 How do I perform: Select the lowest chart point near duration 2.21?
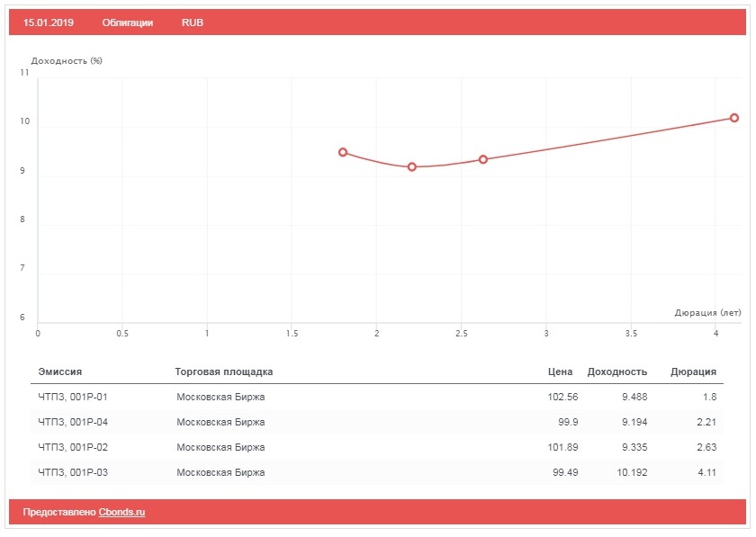point(412,166)
